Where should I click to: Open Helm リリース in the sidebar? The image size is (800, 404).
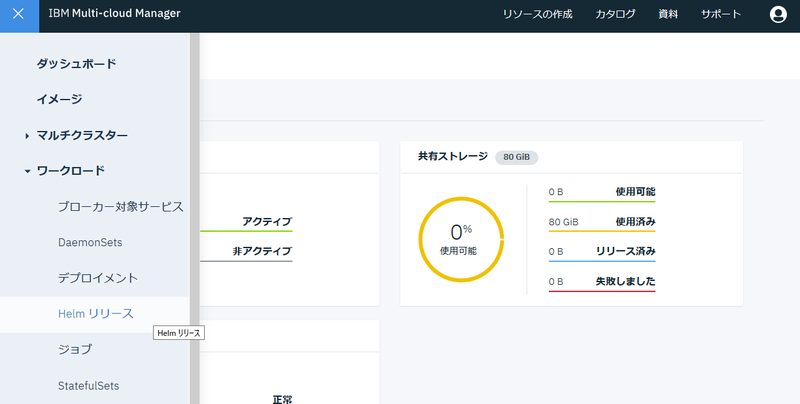(x=96, y=314)
